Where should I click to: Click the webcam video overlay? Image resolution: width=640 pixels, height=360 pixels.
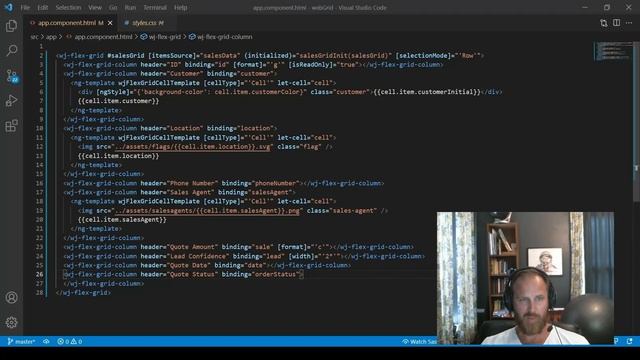pyautogui.click(x=525, y=278)
